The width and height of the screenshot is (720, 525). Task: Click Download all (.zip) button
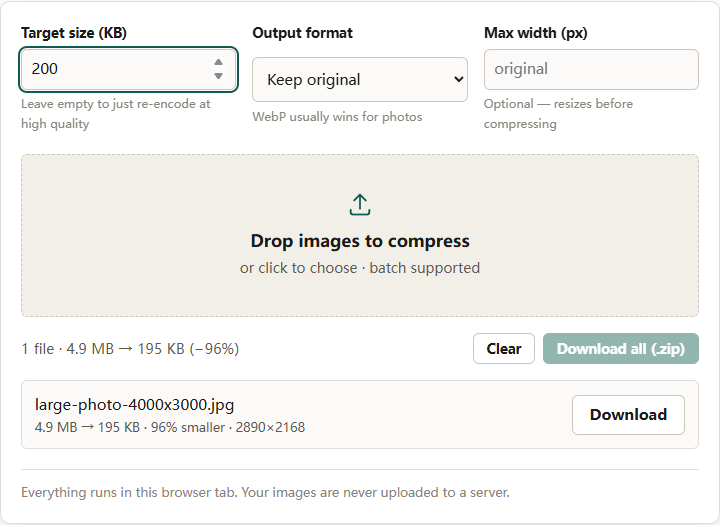(621, 349)
